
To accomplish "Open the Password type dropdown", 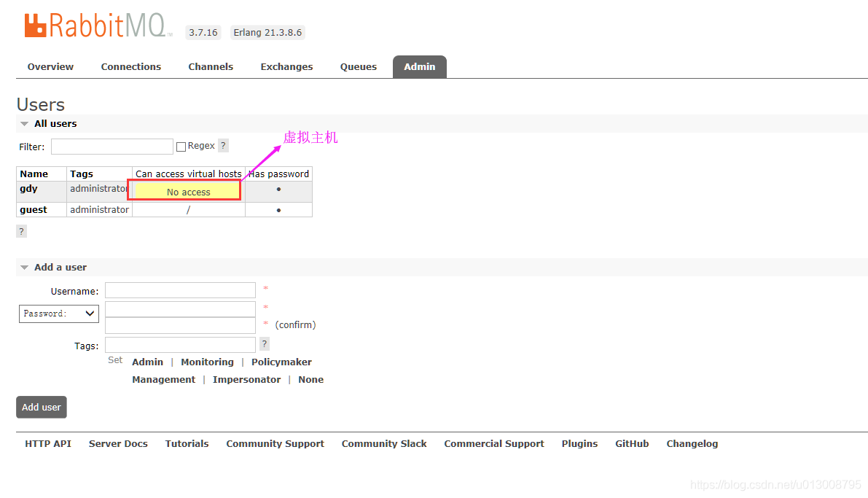I will click(59, 314).
